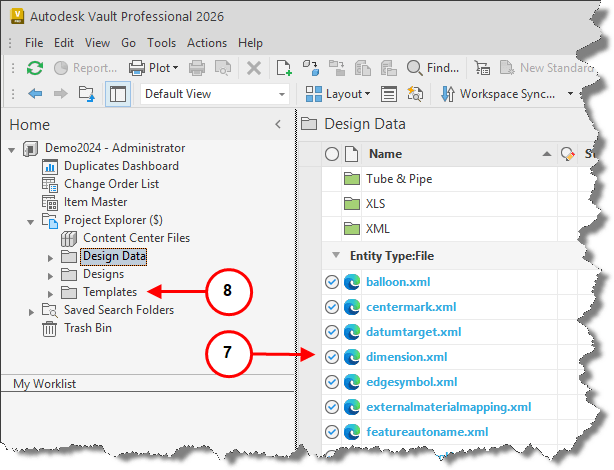Expand the Designs folder arrow

click(50, 276)
